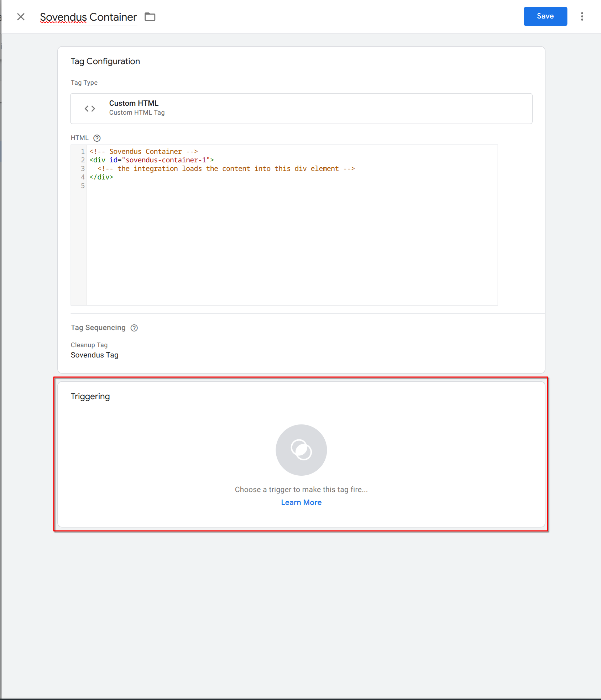Choose a trigger via the circle icon
Screen dimensions: 601x700
click(x=301, y=450)
